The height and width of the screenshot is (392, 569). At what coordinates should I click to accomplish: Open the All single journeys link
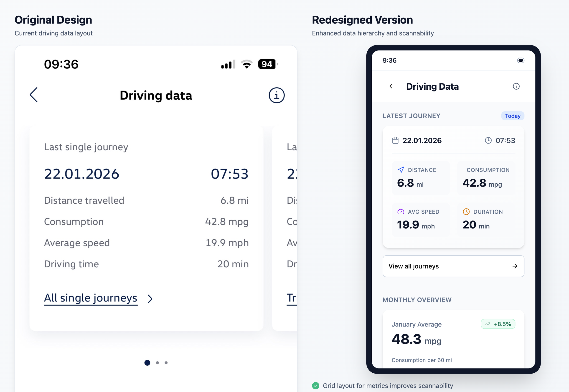tap(91, 298)
